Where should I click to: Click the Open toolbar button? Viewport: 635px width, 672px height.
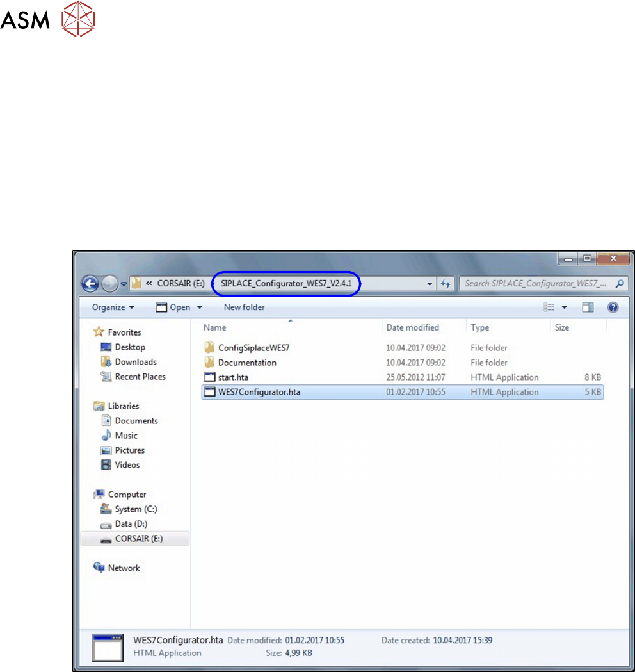click(173, 307)
